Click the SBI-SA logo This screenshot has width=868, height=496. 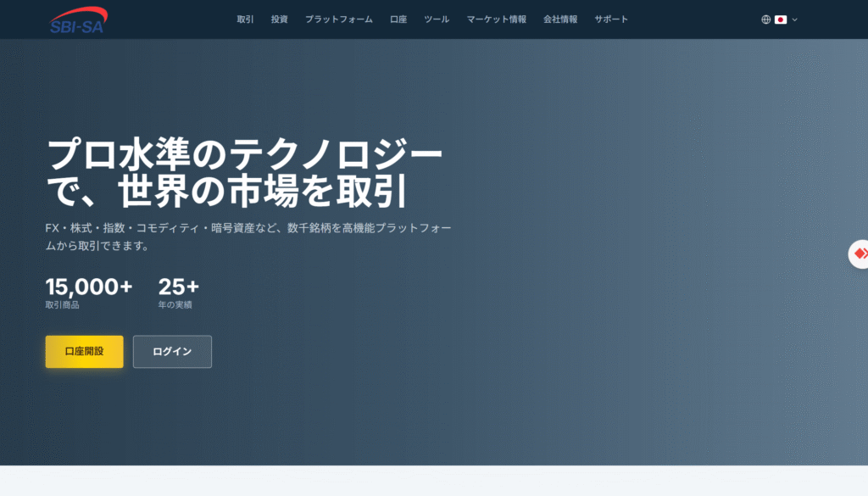pyautogui.click(x=78, y=20)
